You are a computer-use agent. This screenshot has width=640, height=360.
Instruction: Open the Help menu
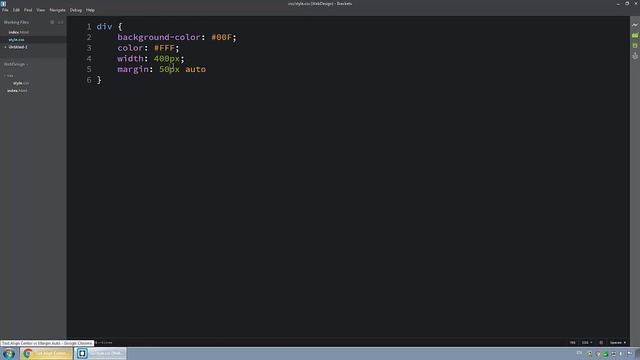(x=90, y=10)
